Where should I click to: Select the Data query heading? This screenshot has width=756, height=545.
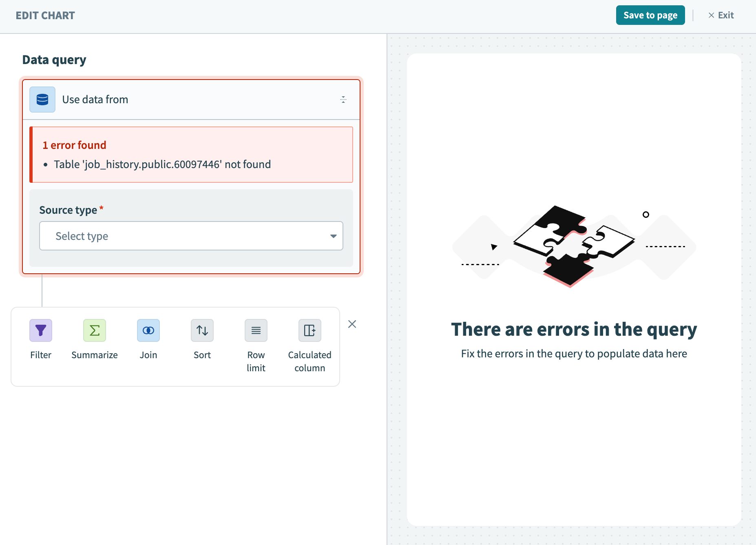coord(54,59)
